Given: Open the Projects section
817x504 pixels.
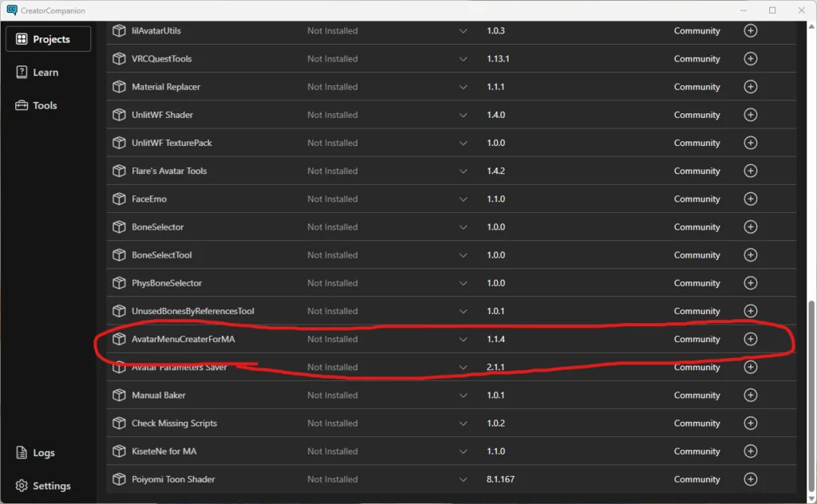Looking at the screenshot, I should (x=48, y=39).
